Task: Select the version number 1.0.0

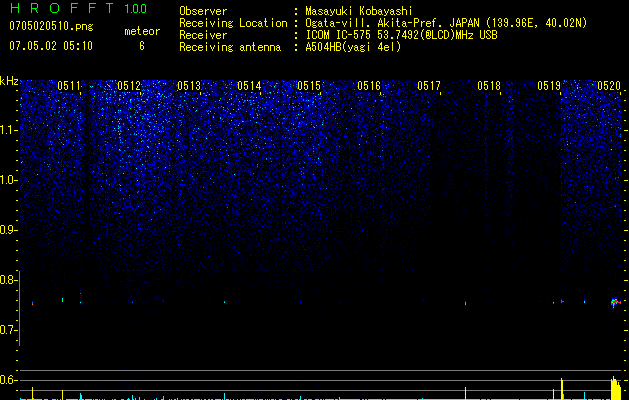Action: (135, 9)
